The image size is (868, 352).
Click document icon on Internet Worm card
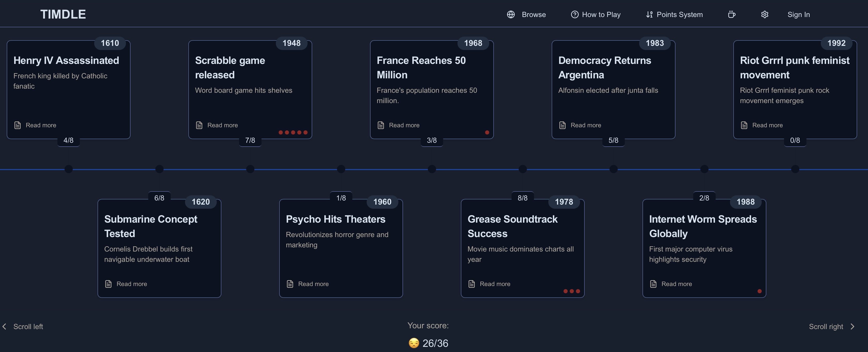(653, 284)
